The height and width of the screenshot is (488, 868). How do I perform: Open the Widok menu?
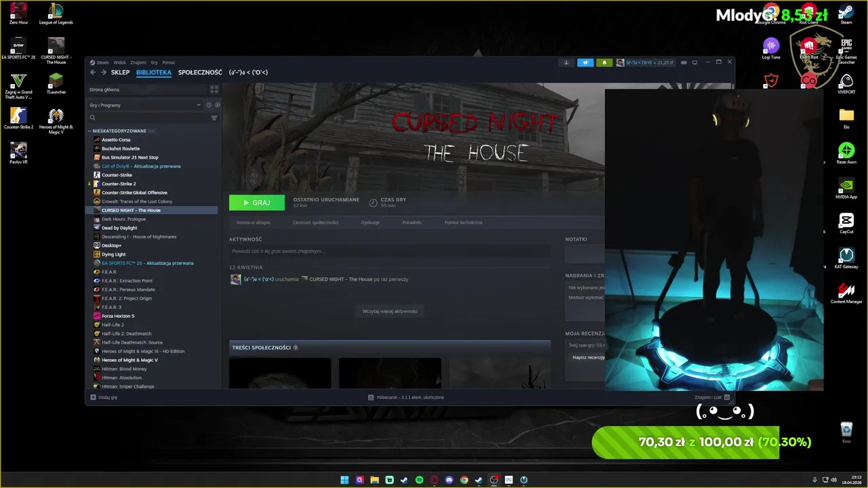pyautogui.click(x=119, y=62)
